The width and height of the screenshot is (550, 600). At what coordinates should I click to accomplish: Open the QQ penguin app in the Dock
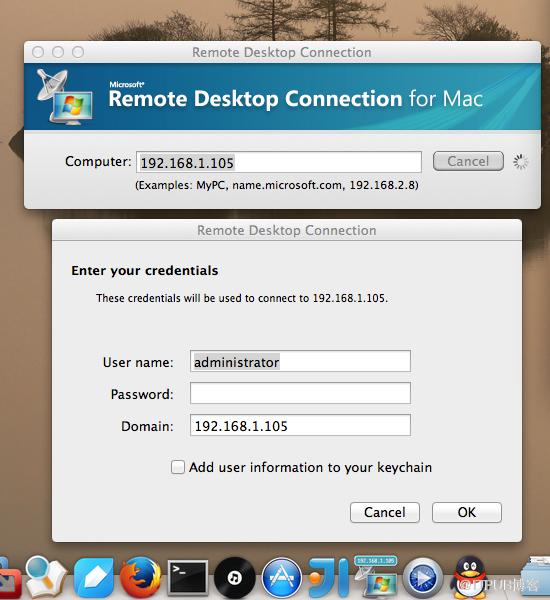(470, 577)
